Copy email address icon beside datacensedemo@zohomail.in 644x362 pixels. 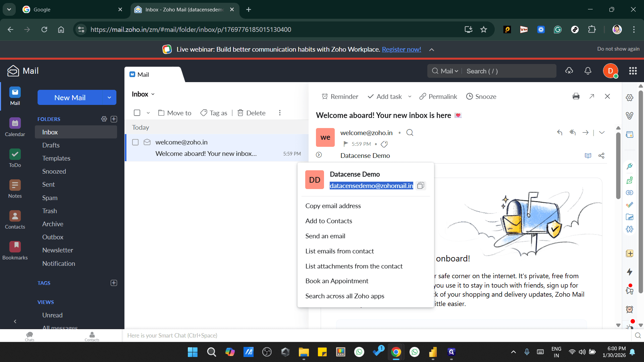click(421, 186)
